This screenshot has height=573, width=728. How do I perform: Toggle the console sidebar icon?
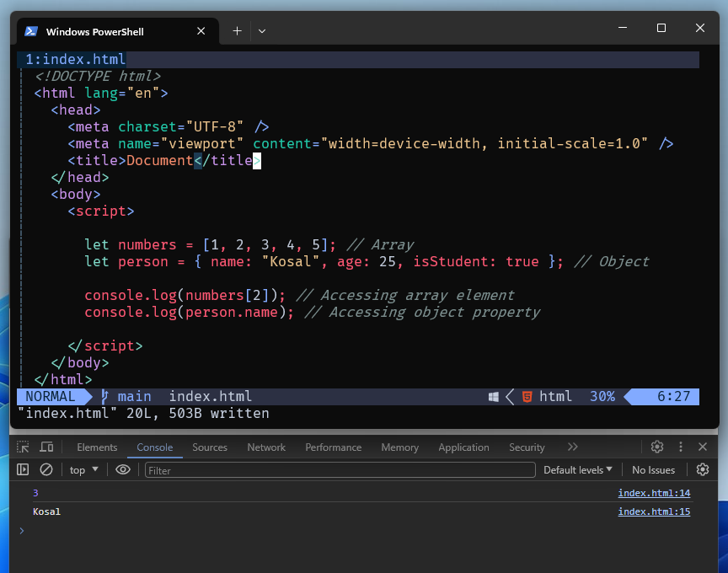[x=23, y=470]
